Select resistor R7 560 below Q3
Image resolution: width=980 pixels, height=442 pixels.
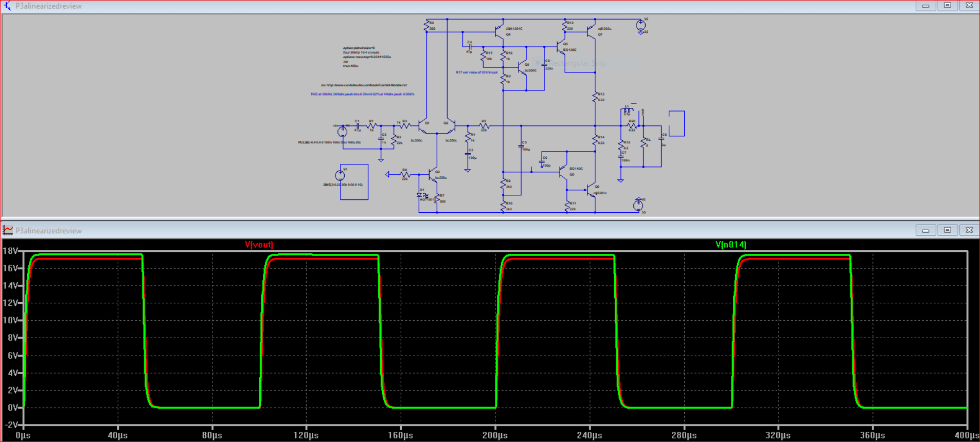(x=437, y=199)
